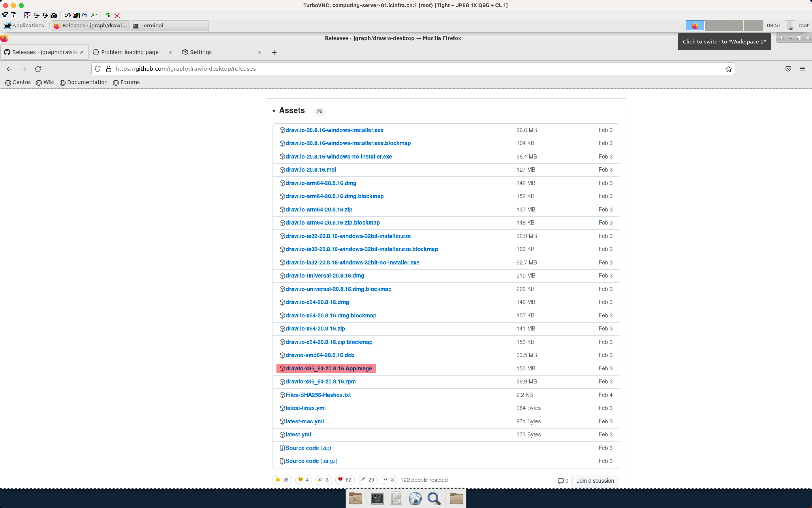
Task: Launch terminal emulator from dock
Action: coord(377,499)
